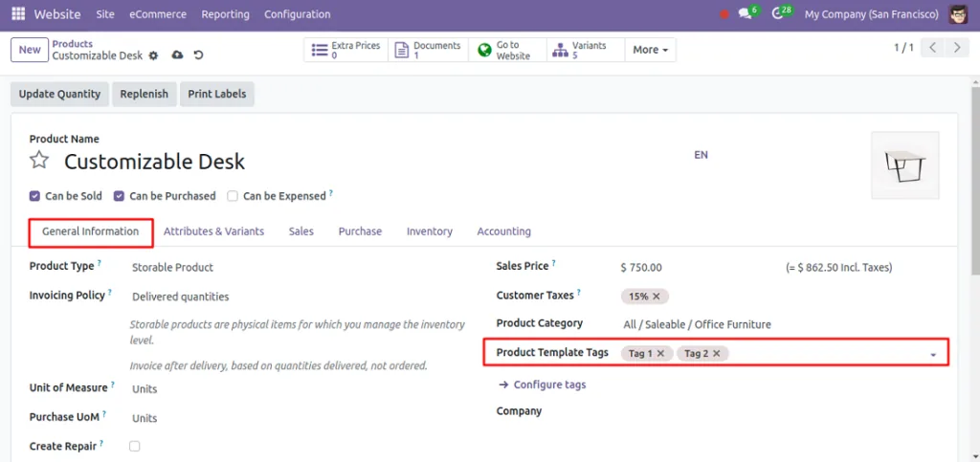Click Print Labels button
The image size is (980, 462).
217,95
